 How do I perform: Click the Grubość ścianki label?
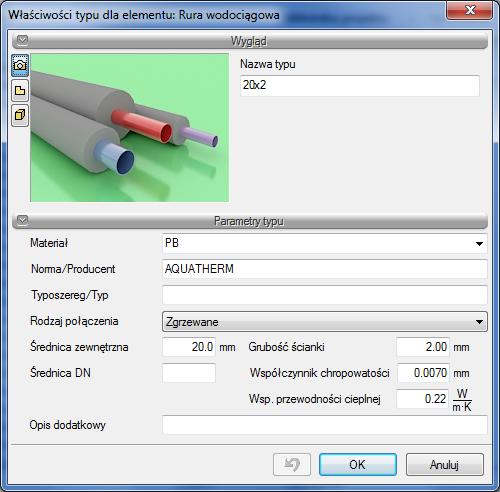coord(286,347)
